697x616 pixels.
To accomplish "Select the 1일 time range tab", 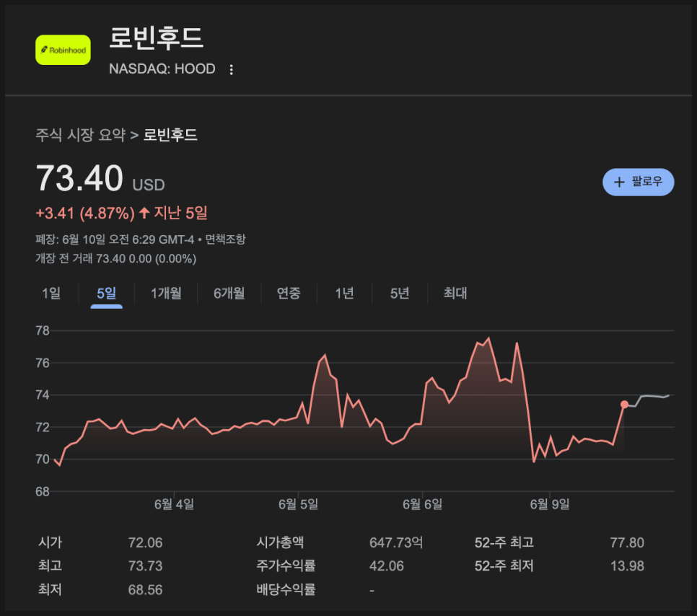I will pyautogui.click(x=51, y=294).
